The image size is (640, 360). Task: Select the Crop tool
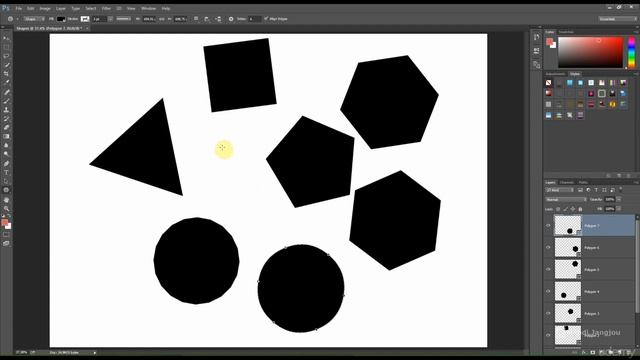point(6,74)
